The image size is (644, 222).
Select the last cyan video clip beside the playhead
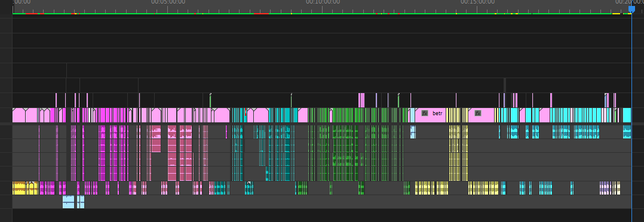click(627, 115)
